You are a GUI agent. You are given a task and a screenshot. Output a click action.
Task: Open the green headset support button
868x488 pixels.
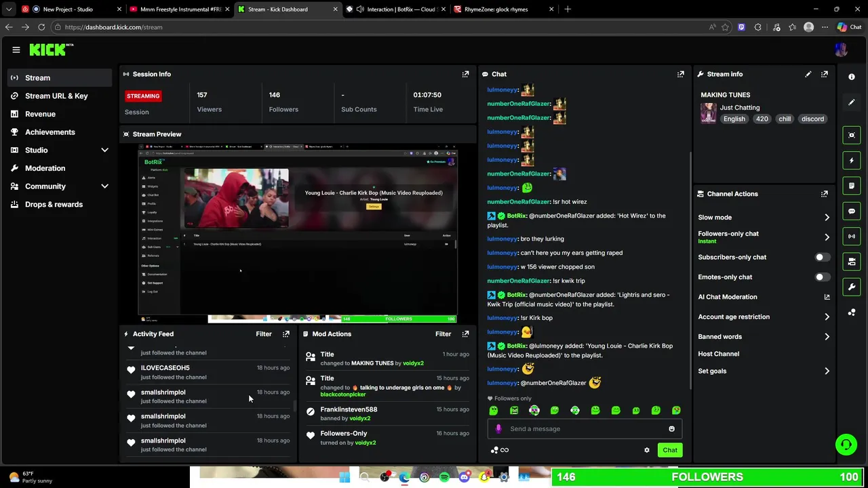tap(846, 445)
